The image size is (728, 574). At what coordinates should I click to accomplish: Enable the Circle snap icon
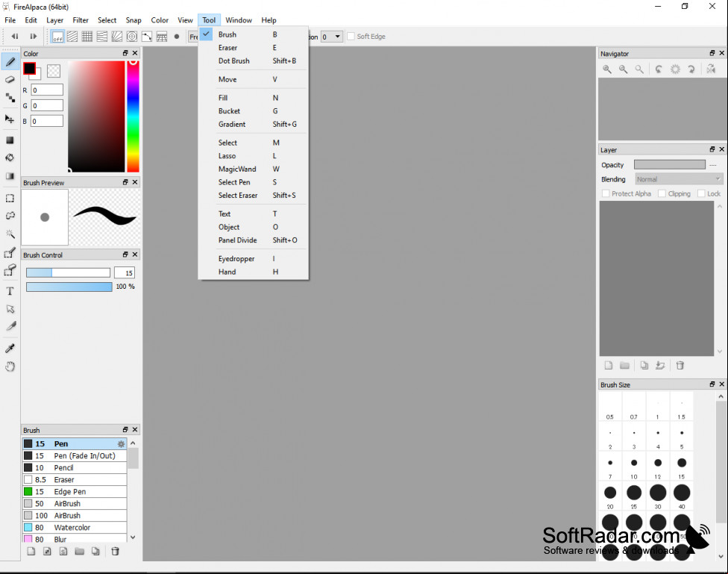point(132,37)
